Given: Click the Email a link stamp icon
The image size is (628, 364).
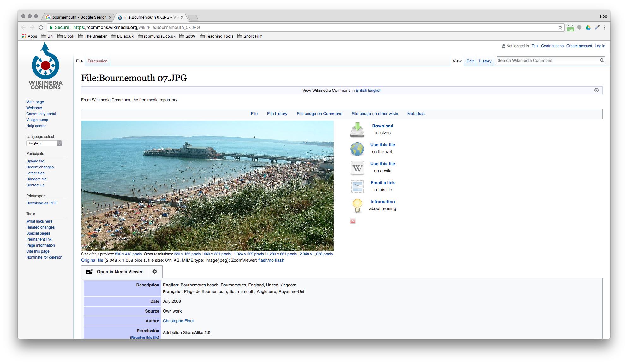Looking at the screenshot, I should coord(357,186).
